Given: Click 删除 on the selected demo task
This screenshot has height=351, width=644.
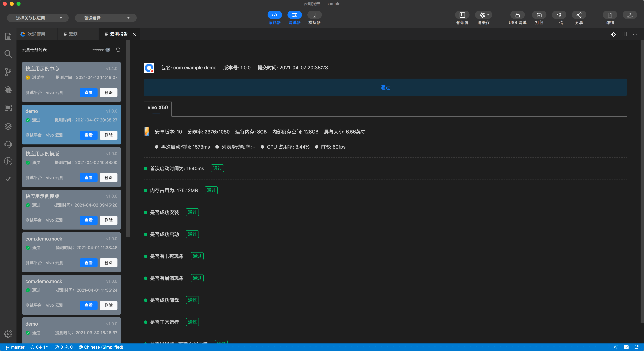Looking at the screenshot, I should [108, 135].
